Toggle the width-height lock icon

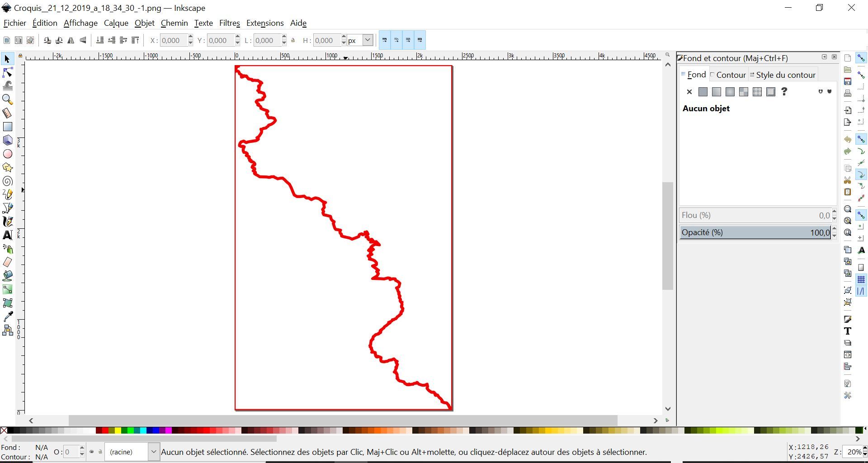coord(293,40)
